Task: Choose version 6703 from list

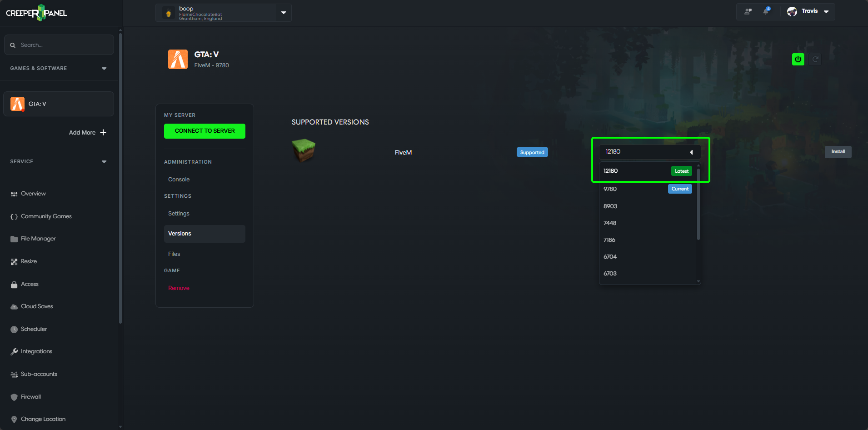Action: click(x=648, y=274)
